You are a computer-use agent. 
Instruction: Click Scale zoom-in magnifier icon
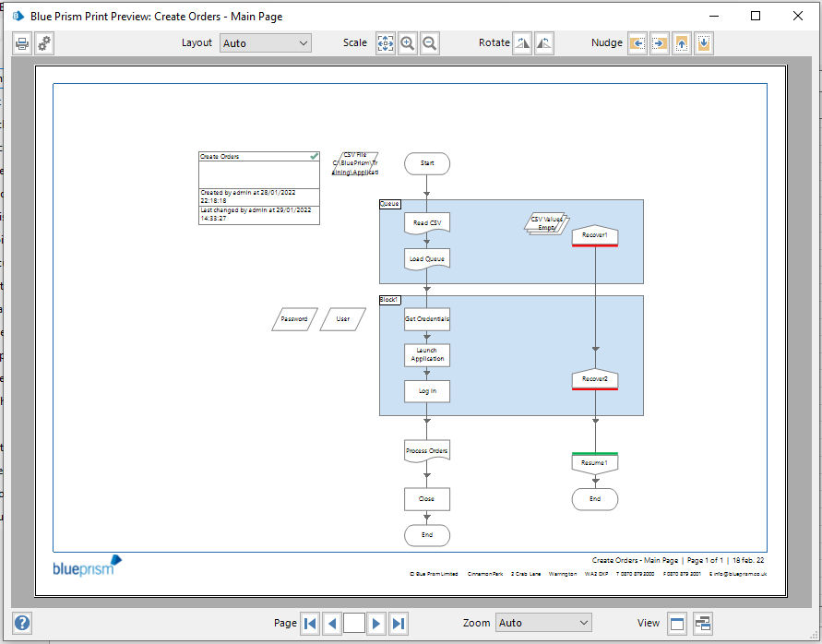click(407, 43)
